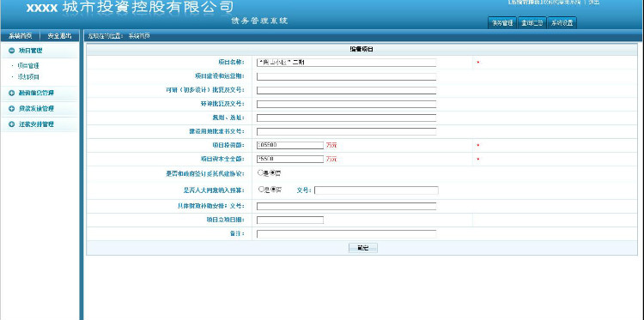Focus the 具体财政补助安排 文号 input field
This screenshot has height=320, width=644.
pyautogui.click(x=346, y=206)
